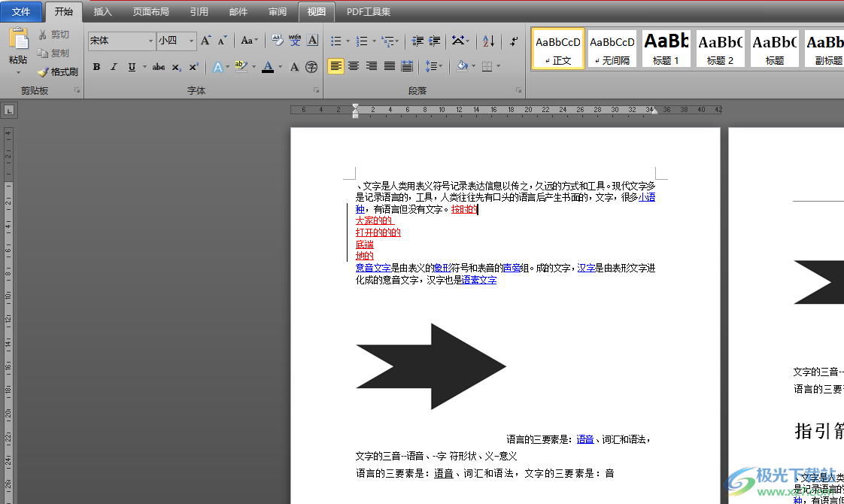This screenshot has width=844, height=504.
Task: Open the shading color dropdown arrow
Action: click(473, 66)
